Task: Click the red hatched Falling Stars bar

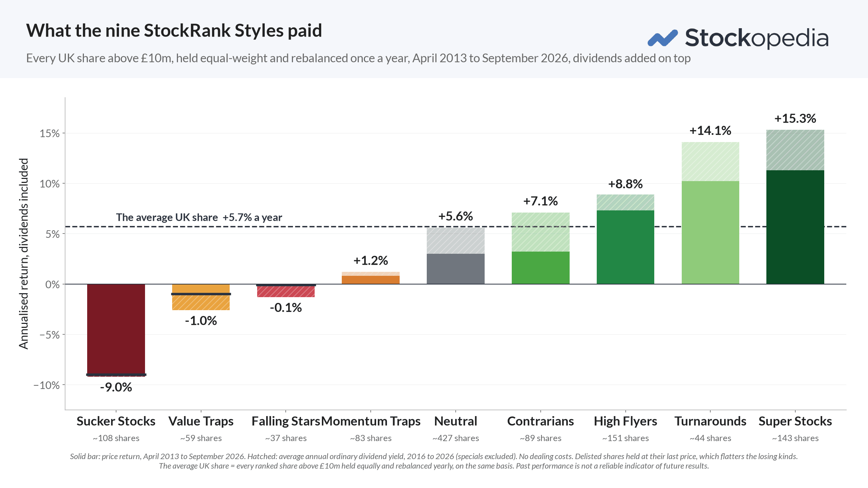Action: 286,291
